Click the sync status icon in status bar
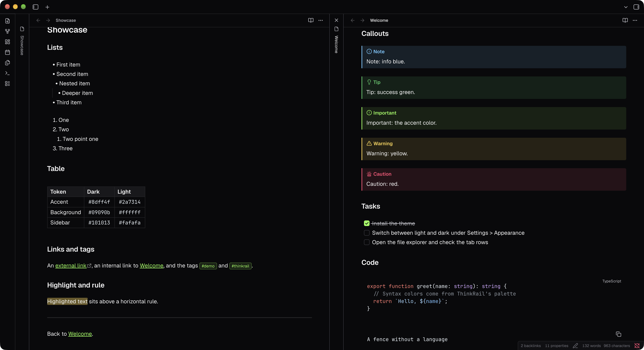644x350 pixels. pos(637,346)
